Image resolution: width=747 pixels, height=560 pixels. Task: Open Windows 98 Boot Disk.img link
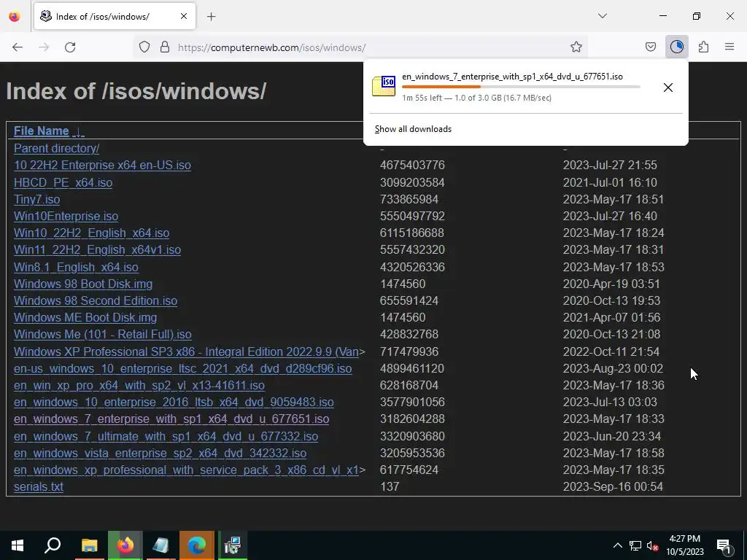[83, 284]
